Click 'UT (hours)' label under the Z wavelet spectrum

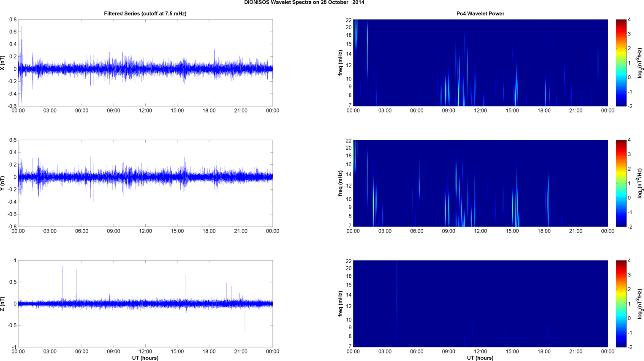point(480,358)
